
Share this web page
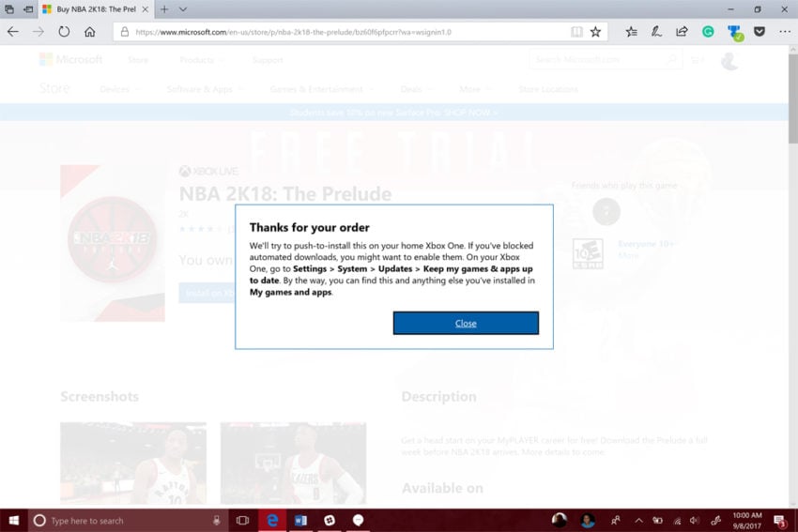click(682, 32)
